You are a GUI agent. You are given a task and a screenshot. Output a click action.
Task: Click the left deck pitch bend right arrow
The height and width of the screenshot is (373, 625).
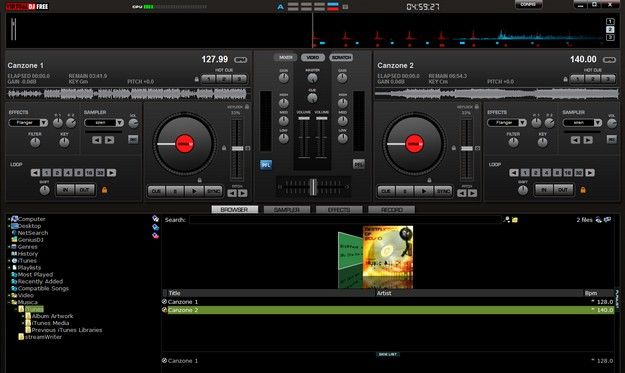point(242,193)
